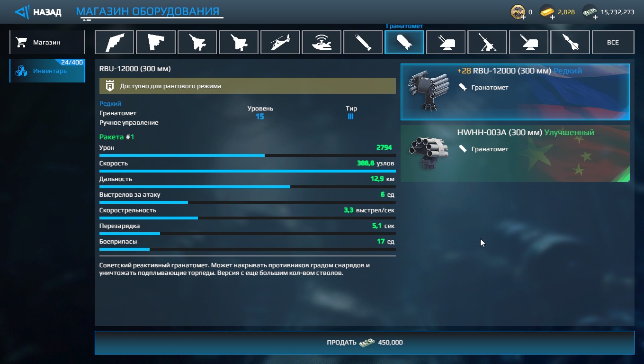Open the helicopter equipment category
Image resolution: width=644 pixels, height=364 pixels.
pyautogui.click(x=280, y=42)
